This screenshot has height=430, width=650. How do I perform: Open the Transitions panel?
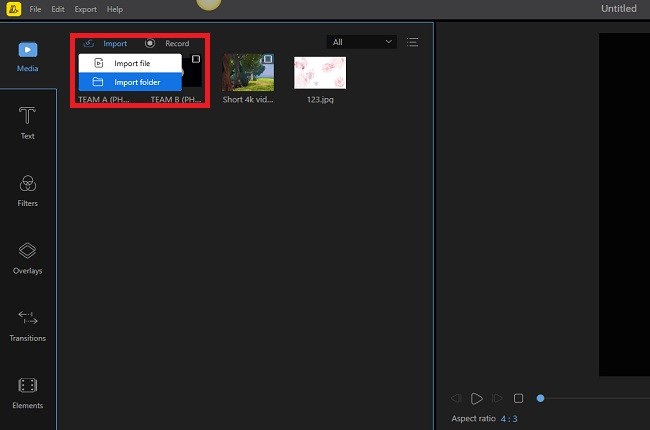27,326
